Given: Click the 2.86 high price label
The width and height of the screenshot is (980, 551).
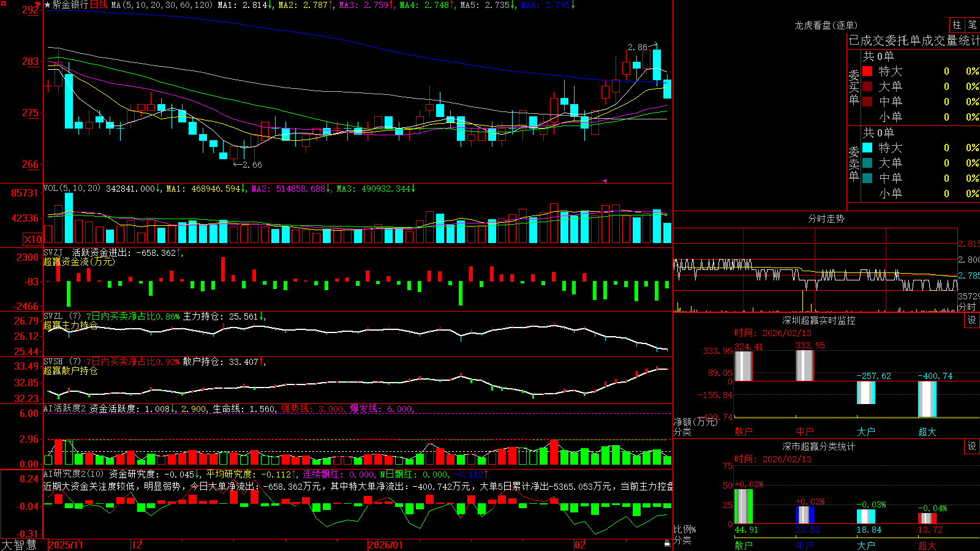Looking at the screenshot, I should pyautogui.click(x=637, y=47).
